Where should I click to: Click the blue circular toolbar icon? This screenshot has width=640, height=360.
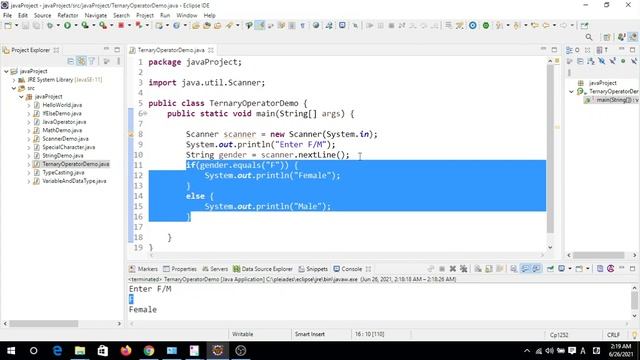click(473, 25)
